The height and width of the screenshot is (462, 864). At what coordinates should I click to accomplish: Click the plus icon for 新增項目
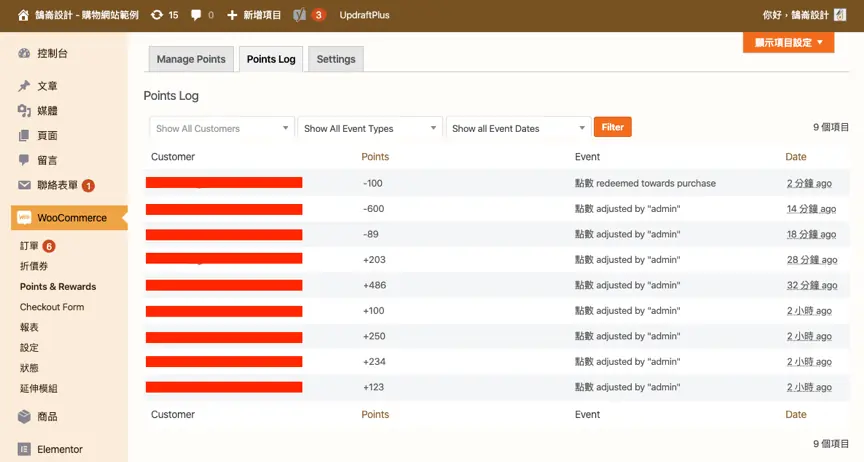pyautogui.click(x=232, y=15)
